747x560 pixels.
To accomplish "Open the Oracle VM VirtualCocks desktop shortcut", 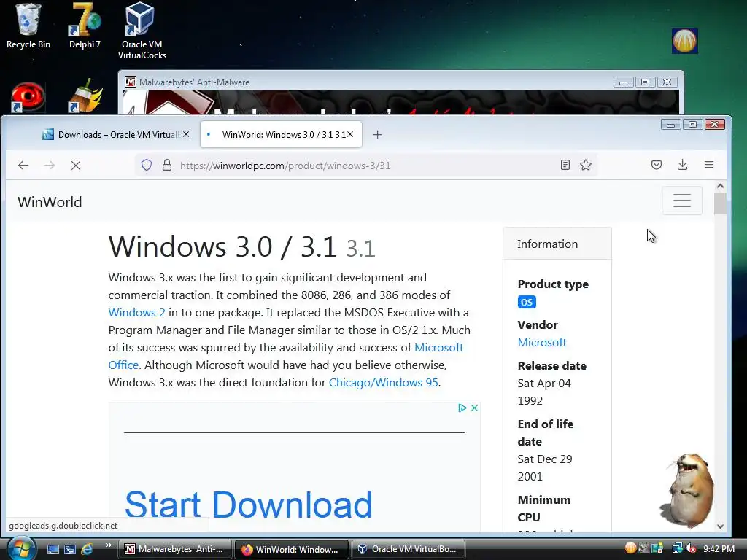I will click(x=142, y=31).
